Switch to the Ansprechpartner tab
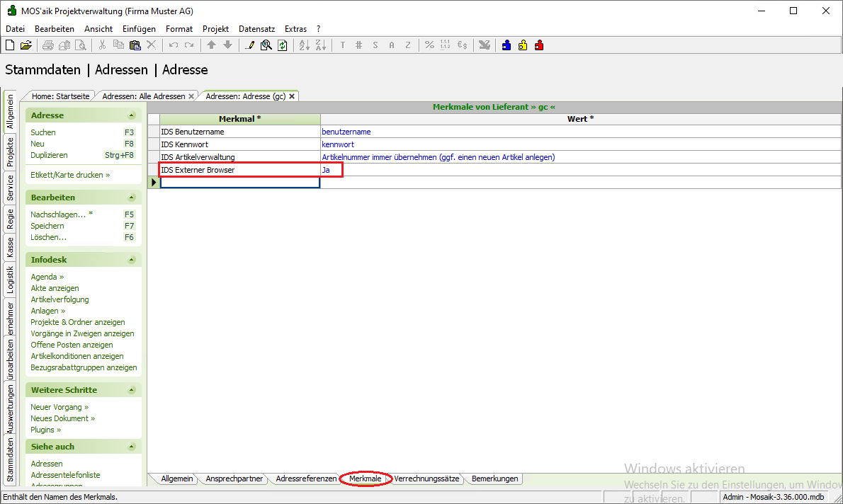843x504 pixels. 234,479
